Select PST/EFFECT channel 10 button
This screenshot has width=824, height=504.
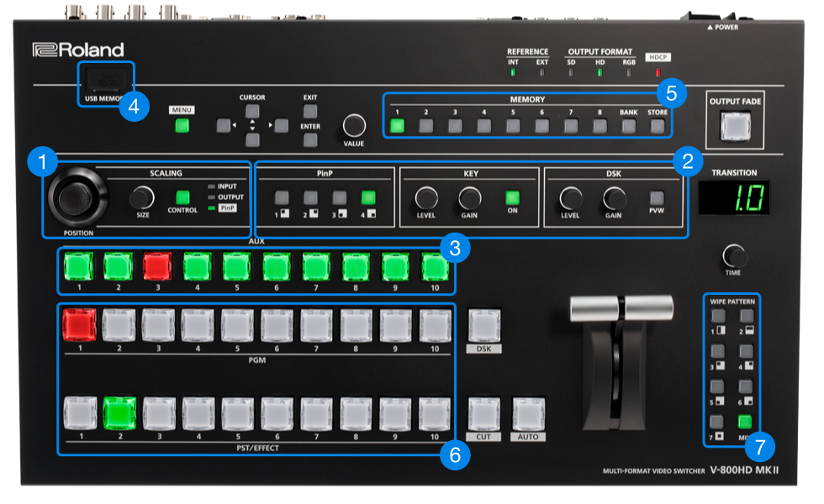(x=435, y=413)
